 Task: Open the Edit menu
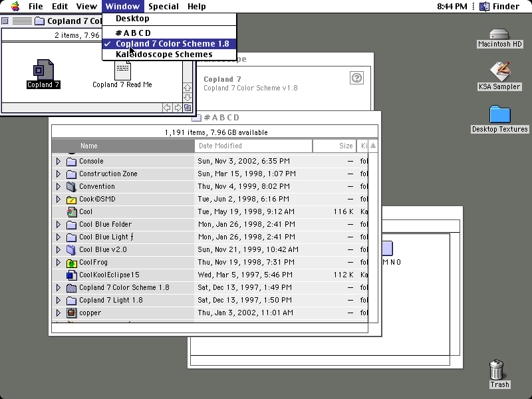click(x=59, y=7)
